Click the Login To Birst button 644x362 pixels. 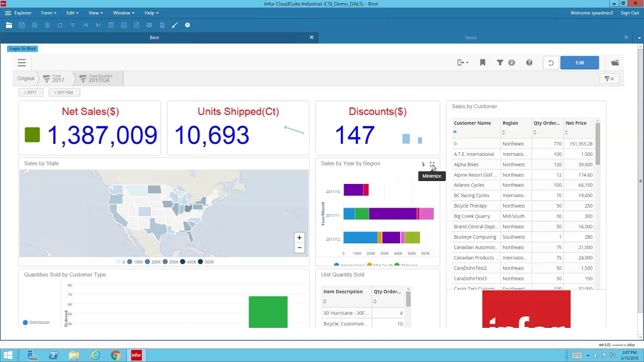click(23, 49)
